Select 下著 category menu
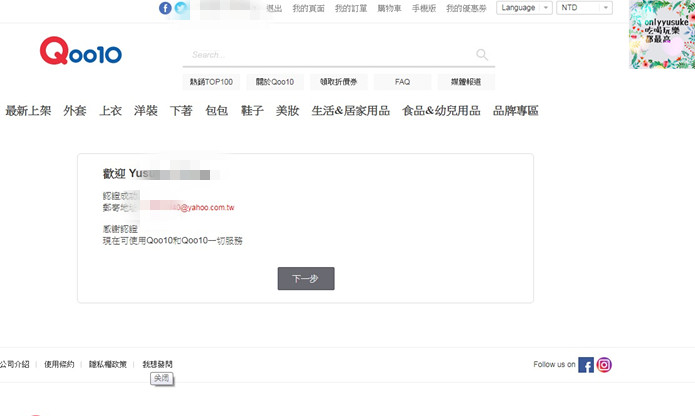Screen dimensions: 695x416 (181, 111)
